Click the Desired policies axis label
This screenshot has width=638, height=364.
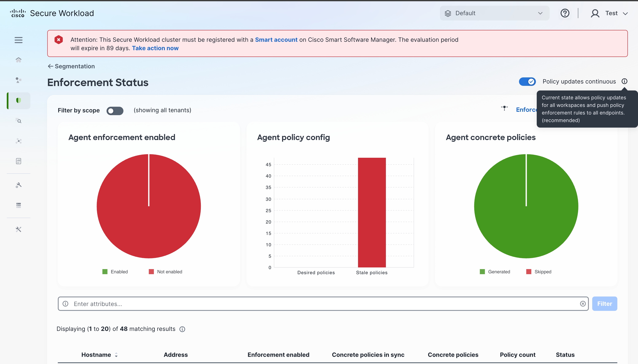(316, 272)
